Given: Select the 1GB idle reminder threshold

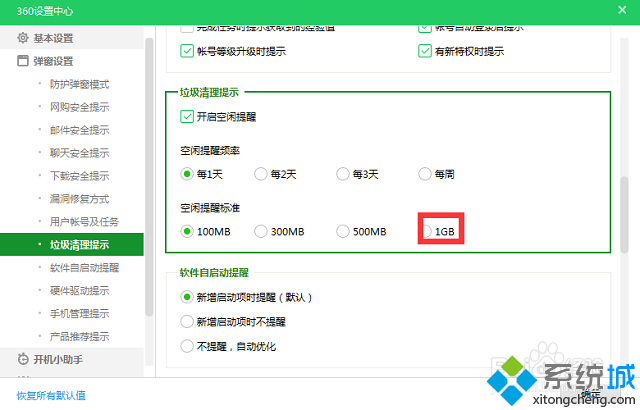Looking at the screenshot, I should coord(427,231).
